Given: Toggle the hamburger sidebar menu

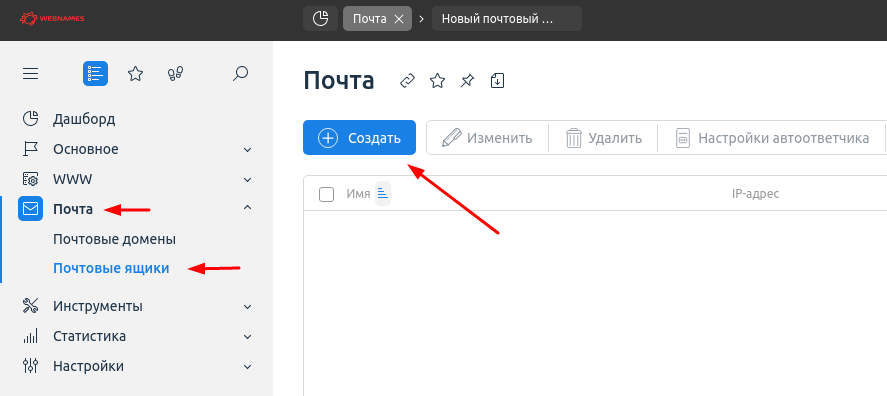Looking at the screenshot, I should [31, 74].
